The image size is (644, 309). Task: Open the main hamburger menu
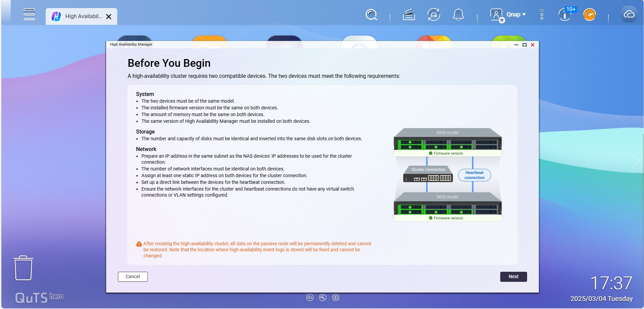point(29,14)
